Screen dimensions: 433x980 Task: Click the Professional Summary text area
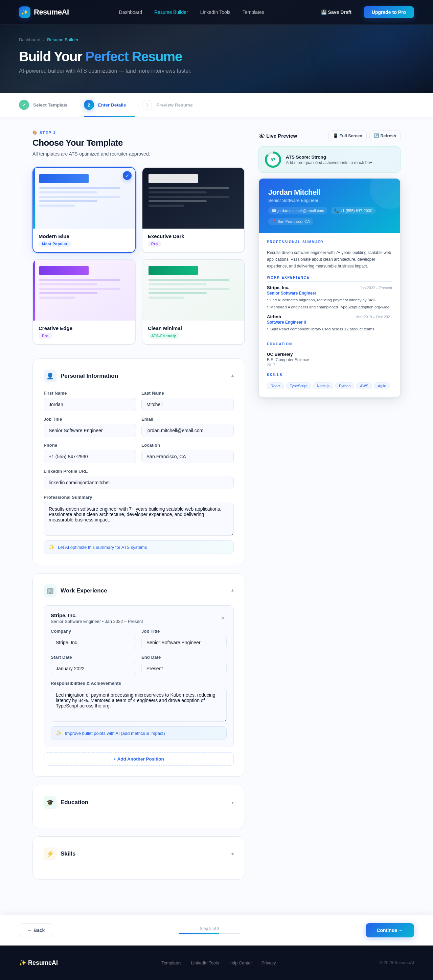pos(138,519)
